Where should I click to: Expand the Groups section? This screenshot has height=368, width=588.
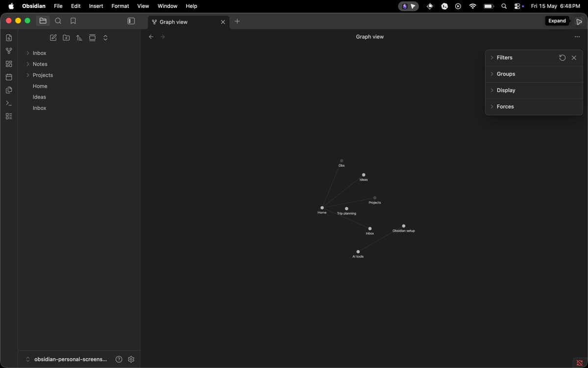[x=506, y=74]
